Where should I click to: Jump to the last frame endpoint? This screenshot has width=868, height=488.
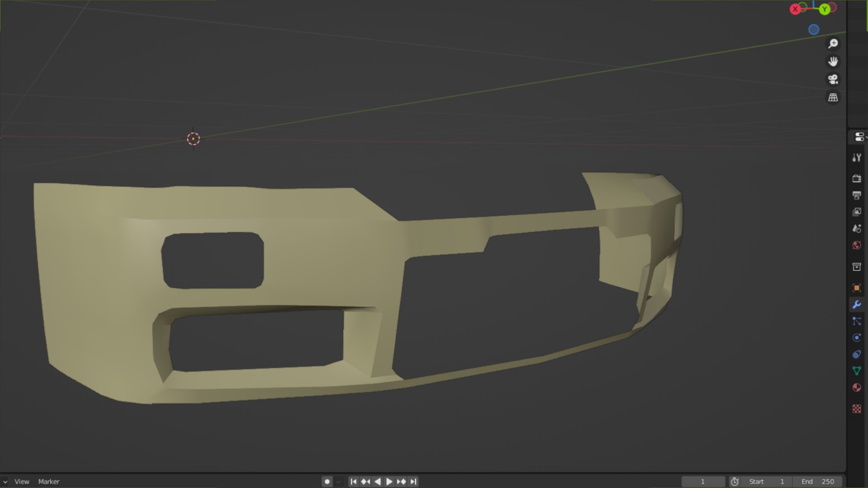(x=413, y=482)
